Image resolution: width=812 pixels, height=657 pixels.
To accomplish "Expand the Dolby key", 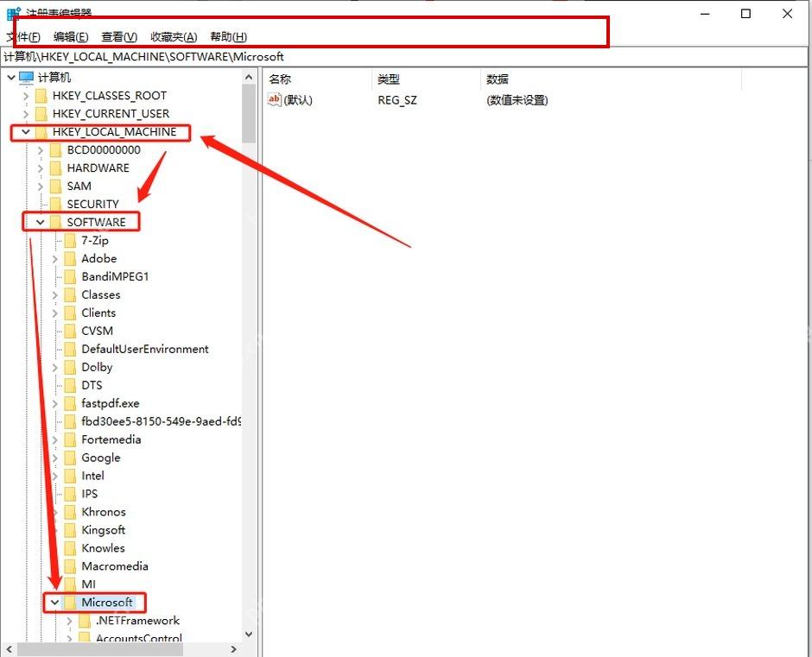I will pyautogui.click(x=55, y=367).
